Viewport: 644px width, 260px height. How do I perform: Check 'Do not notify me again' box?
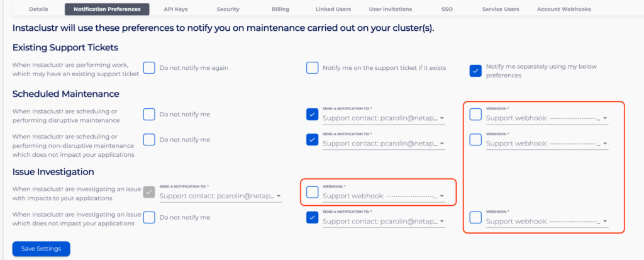(149, 68)
